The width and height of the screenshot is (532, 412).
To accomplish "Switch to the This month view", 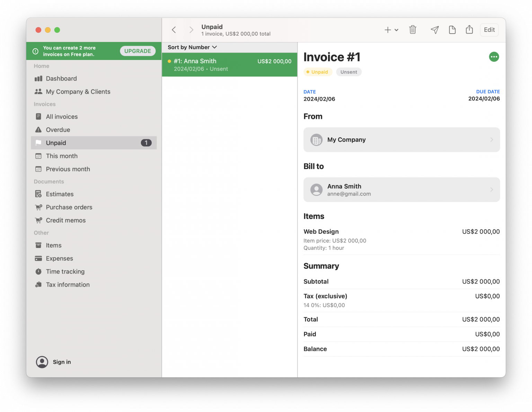I will click(62, 156).
